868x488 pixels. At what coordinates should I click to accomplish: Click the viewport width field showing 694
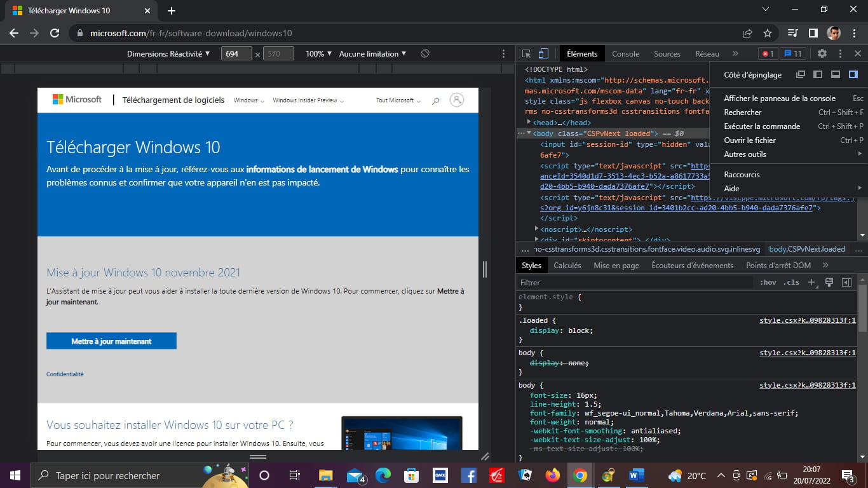pyautogui.click(x=236, y=54)
